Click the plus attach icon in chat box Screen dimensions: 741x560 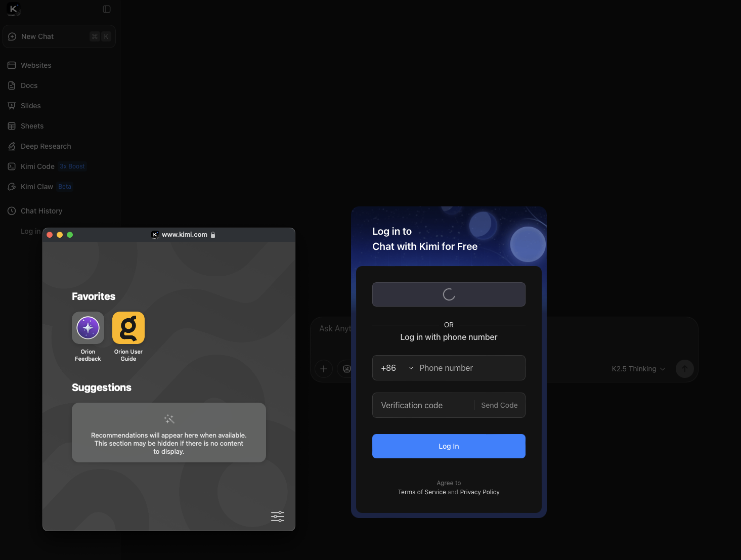(324, 369)
